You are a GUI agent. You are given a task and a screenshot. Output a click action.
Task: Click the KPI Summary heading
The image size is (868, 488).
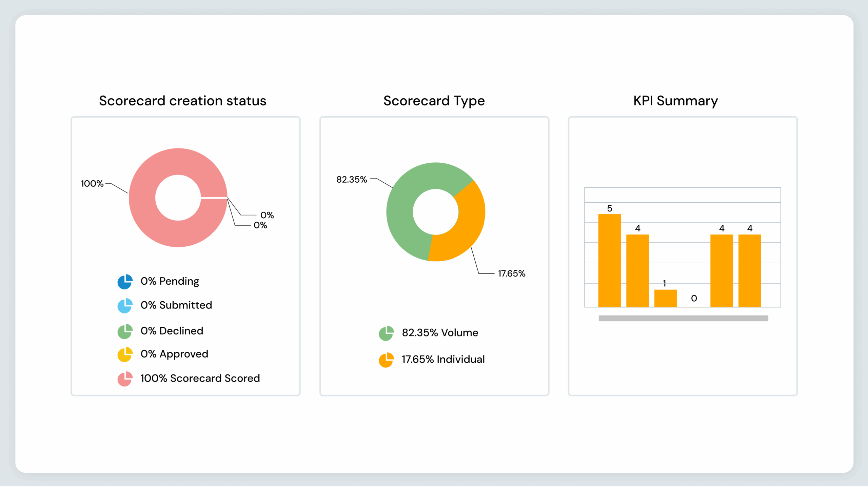click(x=675, y=101)
